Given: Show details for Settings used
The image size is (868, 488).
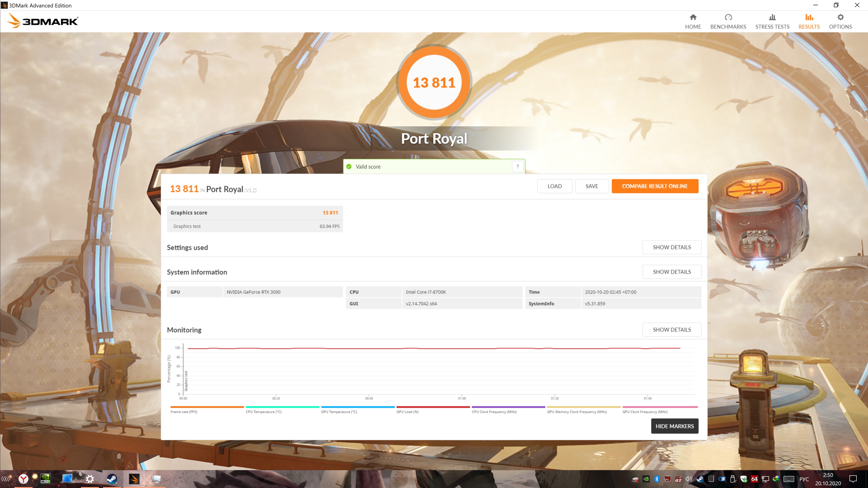Looking at the screenshot, I should (672, 247).
